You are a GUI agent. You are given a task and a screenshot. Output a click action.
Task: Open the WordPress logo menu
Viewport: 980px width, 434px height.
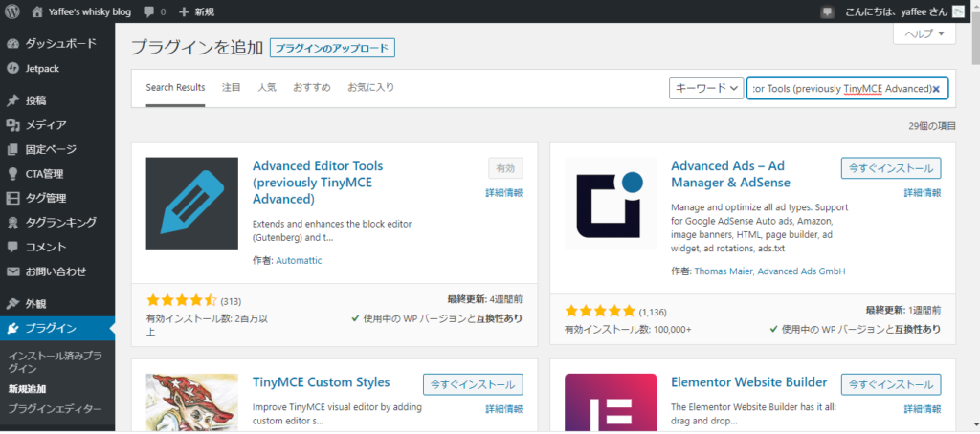(x=12, y=11)
